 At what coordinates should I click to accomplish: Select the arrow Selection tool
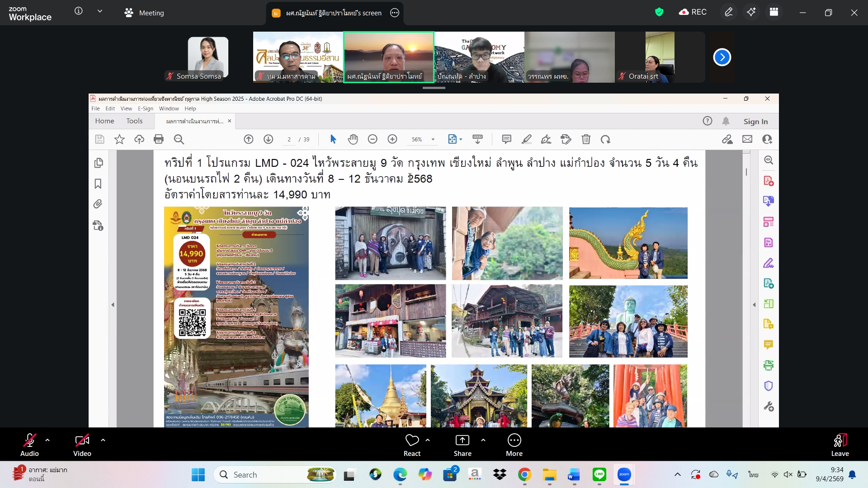coord(333,139)
